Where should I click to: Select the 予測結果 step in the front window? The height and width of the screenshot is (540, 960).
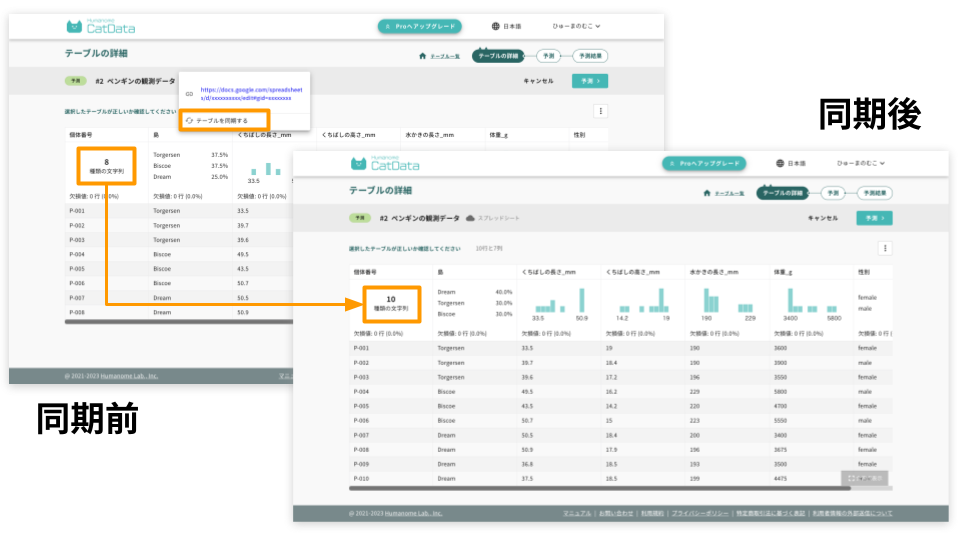tap(875, 193)
